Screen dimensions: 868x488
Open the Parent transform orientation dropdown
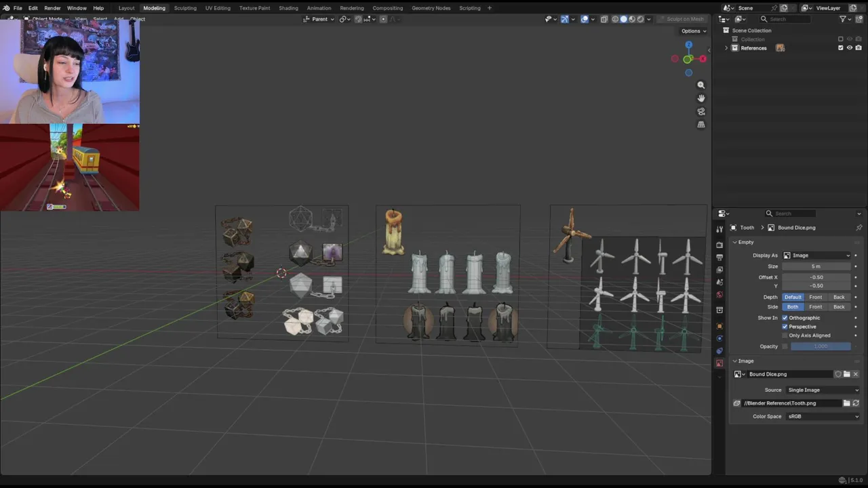[319, 19]
